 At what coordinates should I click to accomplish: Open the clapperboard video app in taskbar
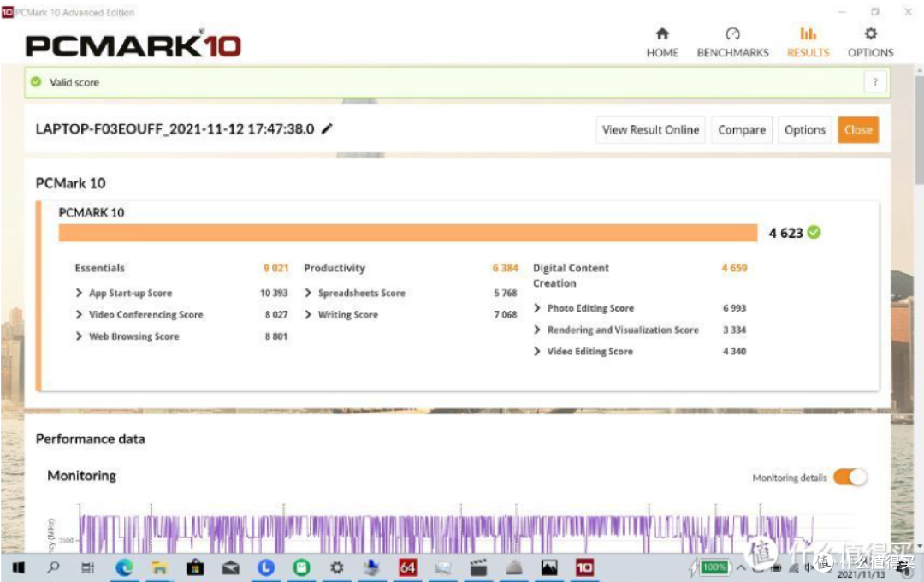478,567
